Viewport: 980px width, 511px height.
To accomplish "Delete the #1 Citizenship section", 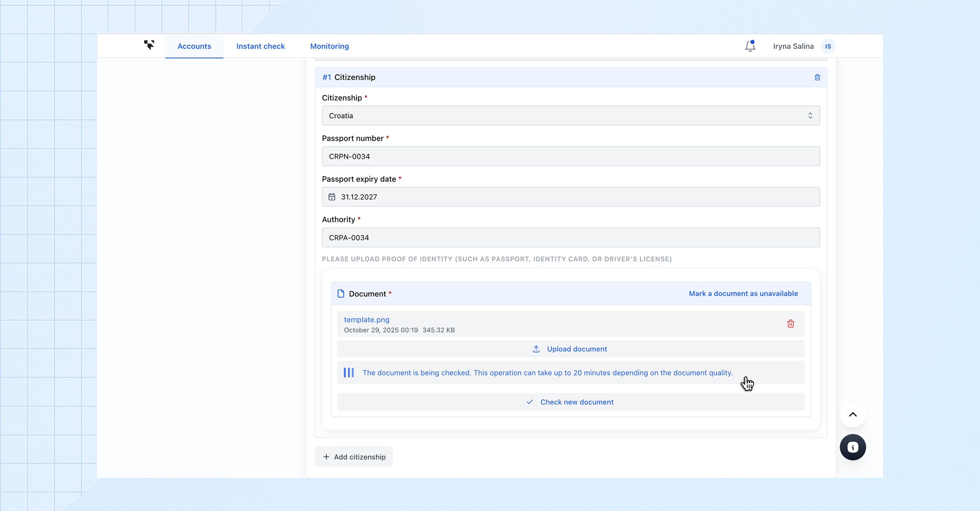I will [x=817, y=77].
